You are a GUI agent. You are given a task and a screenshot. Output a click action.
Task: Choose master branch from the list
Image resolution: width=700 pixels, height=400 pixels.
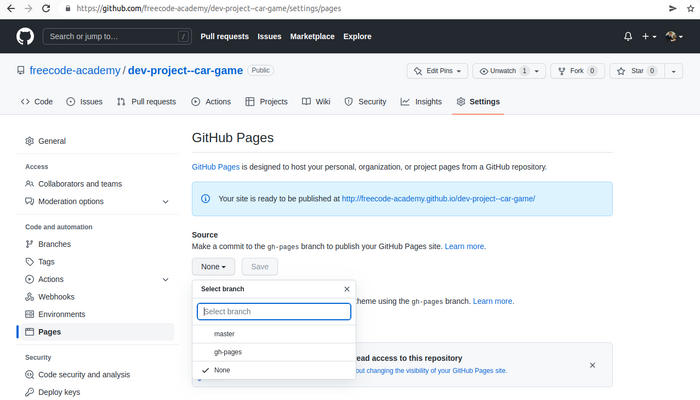(274, 334)
